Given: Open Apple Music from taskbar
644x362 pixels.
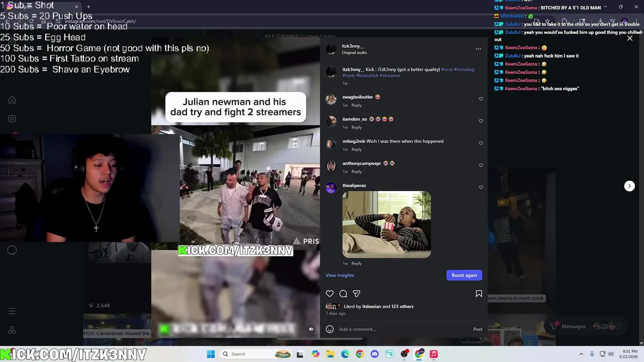Looking at the screenshot, I should pos(434,354).
